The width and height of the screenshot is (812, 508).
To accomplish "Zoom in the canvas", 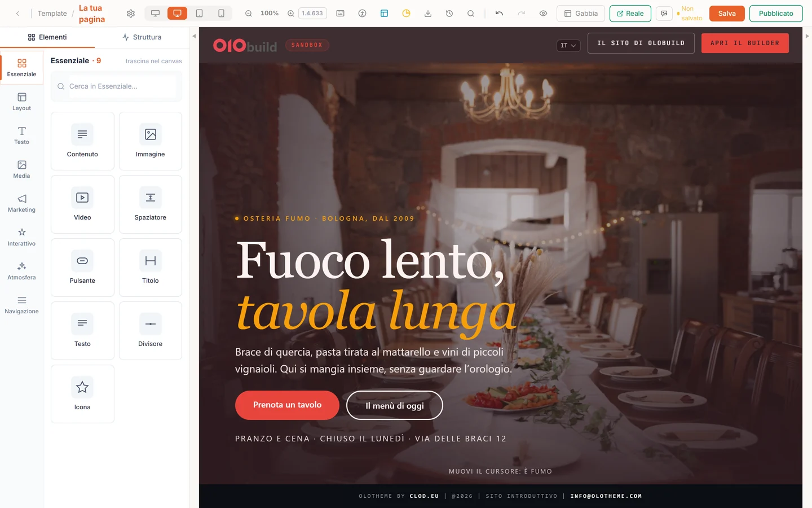I will [291, 14].
